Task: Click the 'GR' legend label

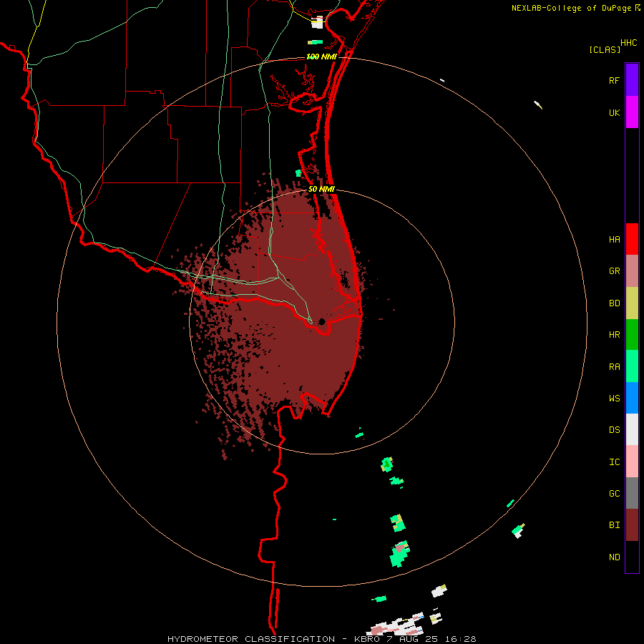Action: (614, 271)
